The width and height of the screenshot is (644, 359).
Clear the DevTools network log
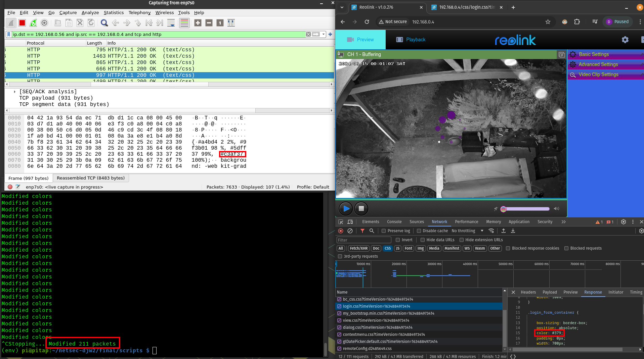pos(350,231)
